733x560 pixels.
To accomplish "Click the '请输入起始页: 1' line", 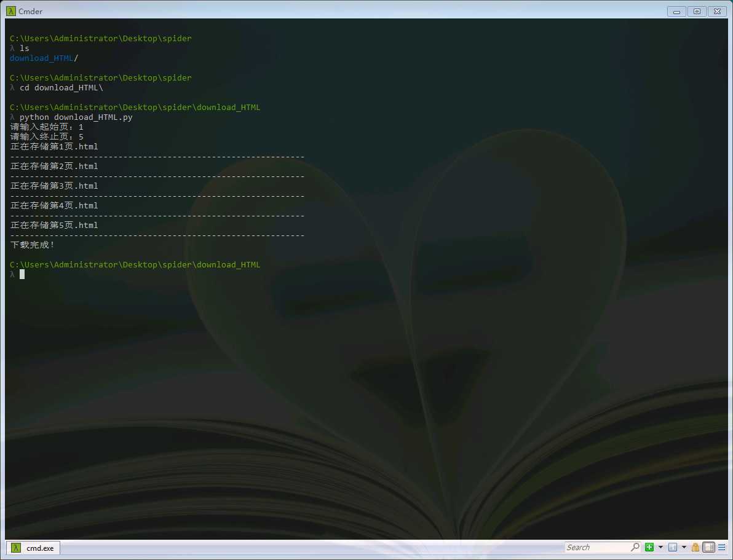I will 47,127.
